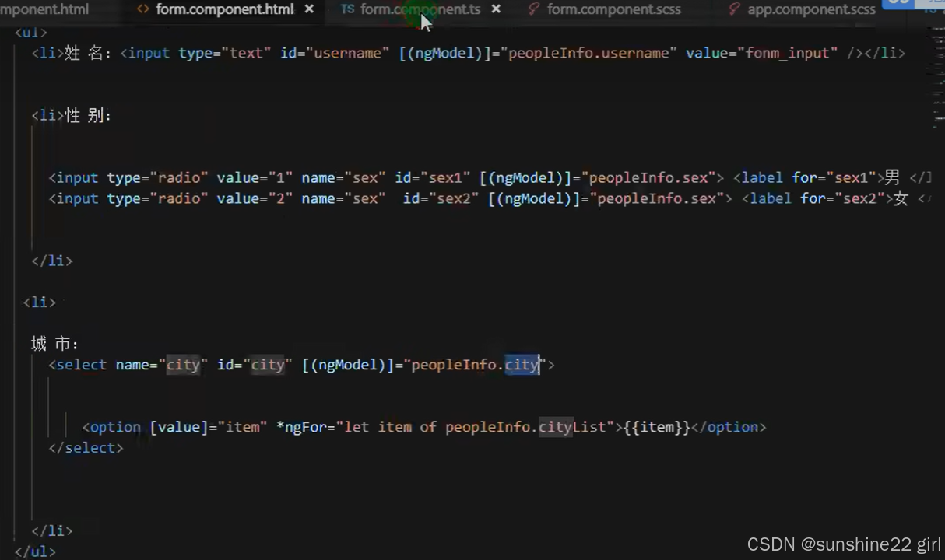Click peopleInfo.cityList in the ngFor expression
The height and width of the screenshot is (560, 945).
[x=525, y=427]
